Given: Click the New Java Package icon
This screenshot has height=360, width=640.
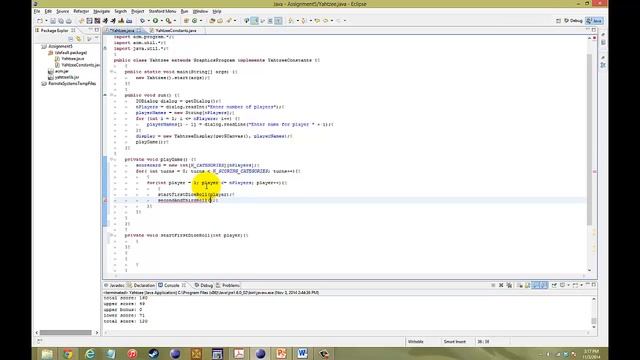Looking at the screenshot, I should [186, 20].
